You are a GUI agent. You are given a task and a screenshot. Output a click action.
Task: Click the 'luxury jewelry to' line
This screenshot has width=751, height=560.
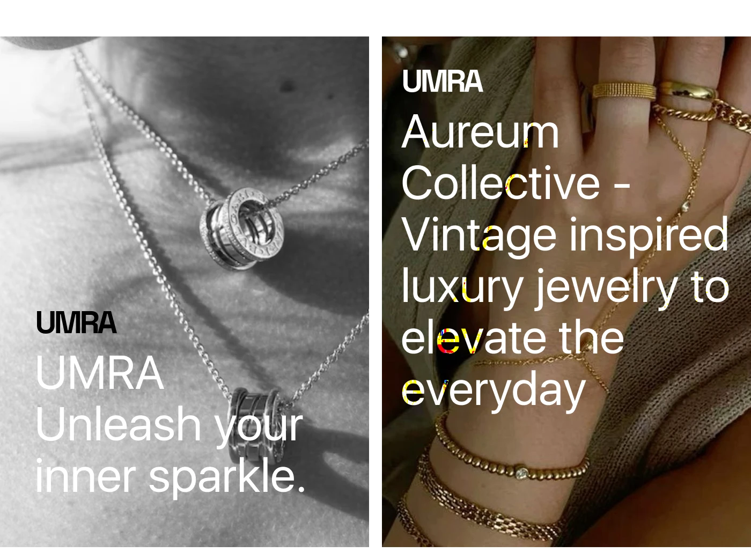[565, 287]
